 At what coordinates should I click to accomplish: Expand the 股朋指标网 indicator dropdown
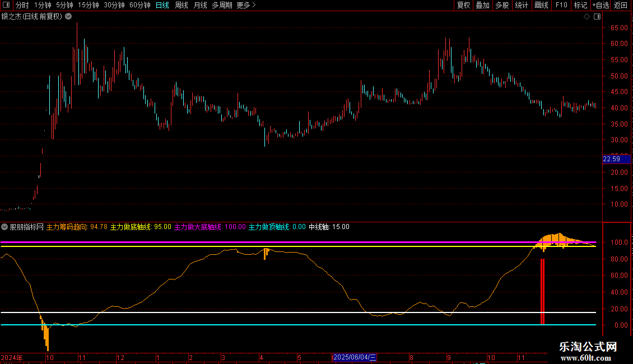pos(5,227)
